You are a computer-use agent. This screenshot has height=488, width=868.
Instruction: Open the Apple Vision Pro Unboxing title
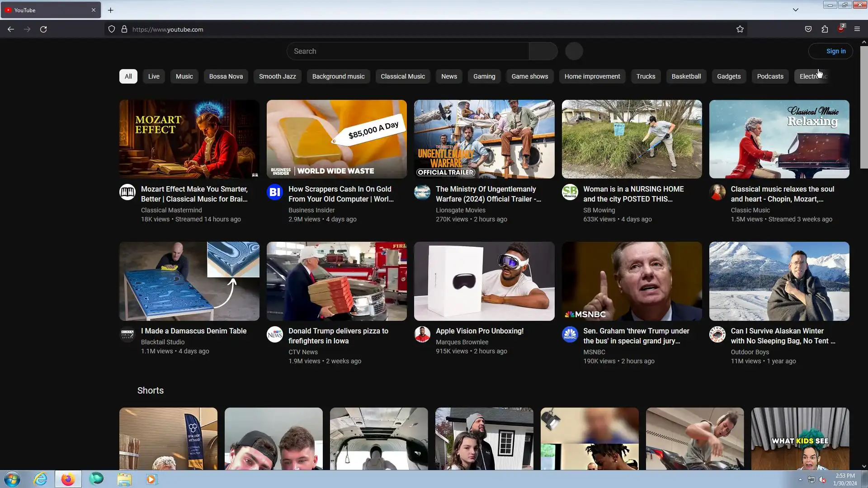(479, 331)
